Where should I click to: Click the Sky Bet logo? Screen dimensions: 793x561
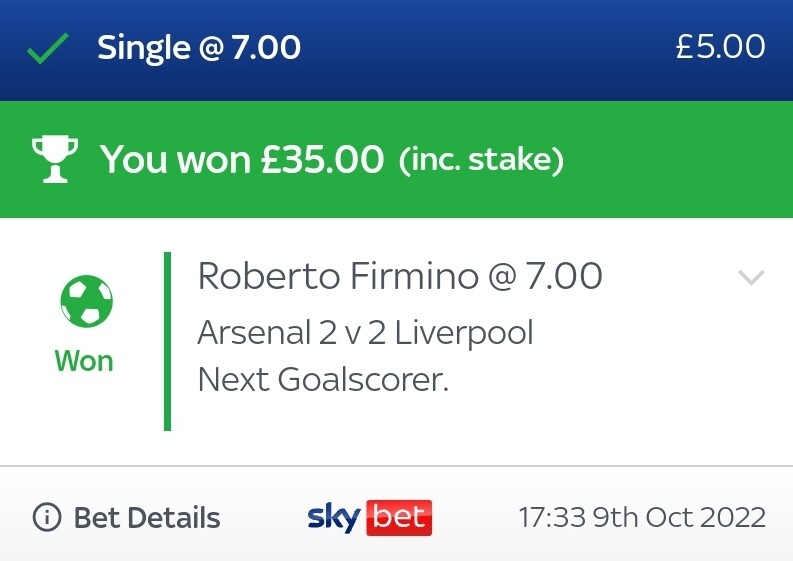pos(370,517)
